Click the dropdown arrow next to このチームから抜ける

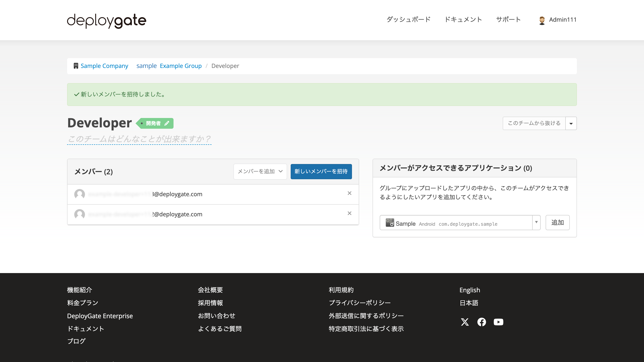[x=571, y=123]
